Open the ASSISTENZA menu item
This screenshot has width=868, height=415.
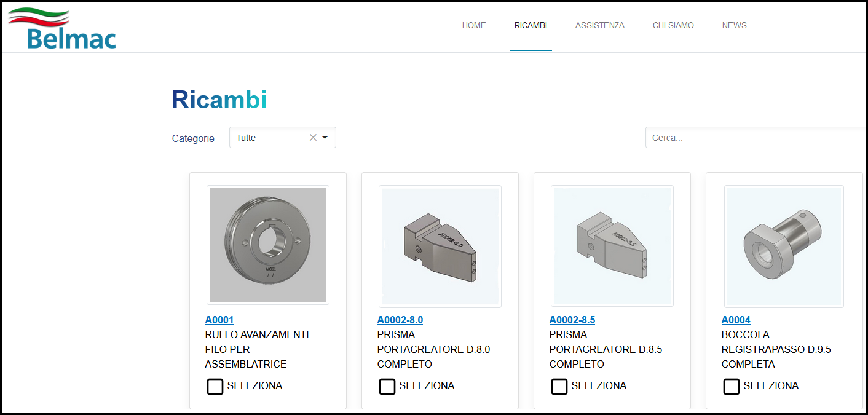point(599,26)
